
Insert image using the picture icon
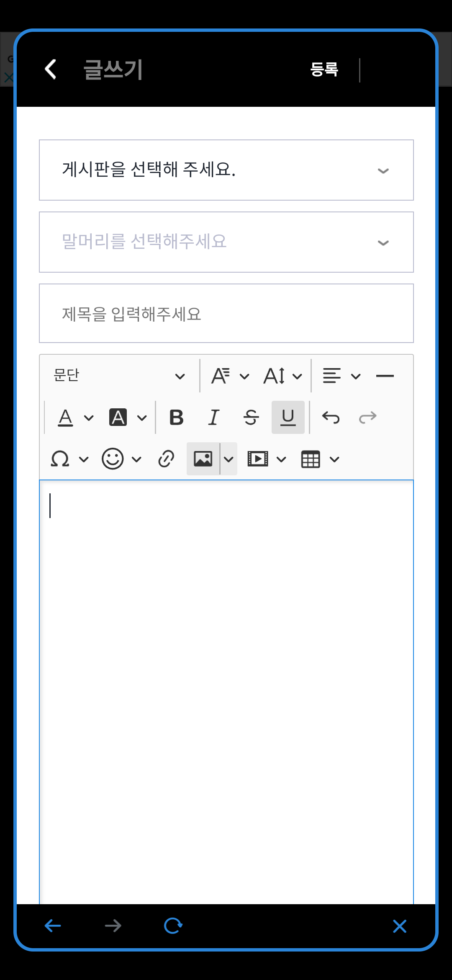203,459
